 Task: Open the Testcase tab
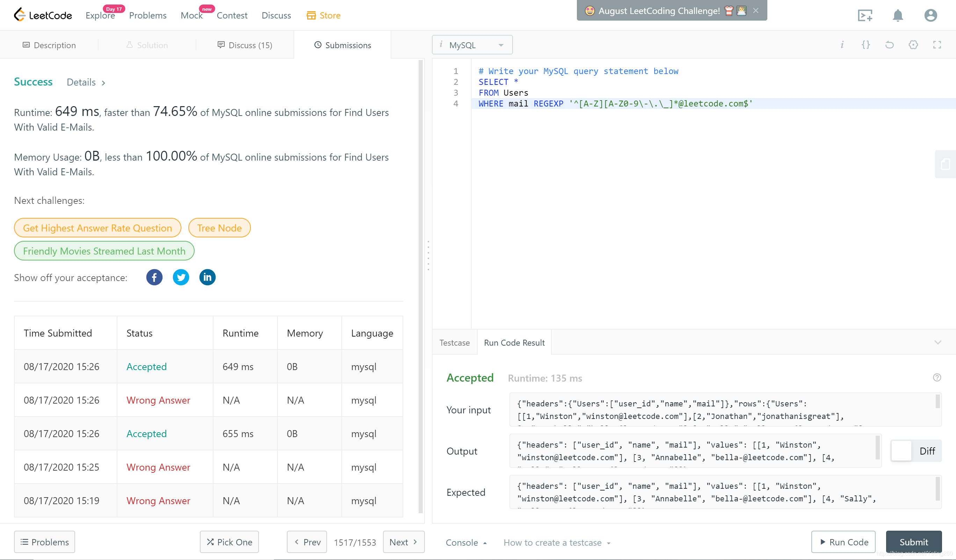click(455, 343)
